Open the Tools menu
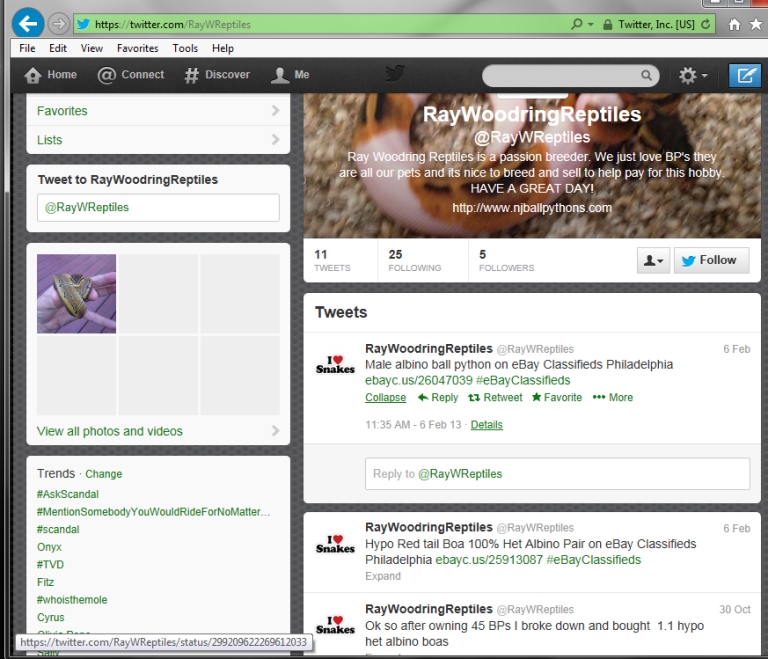768x659 pixels. 185,48
